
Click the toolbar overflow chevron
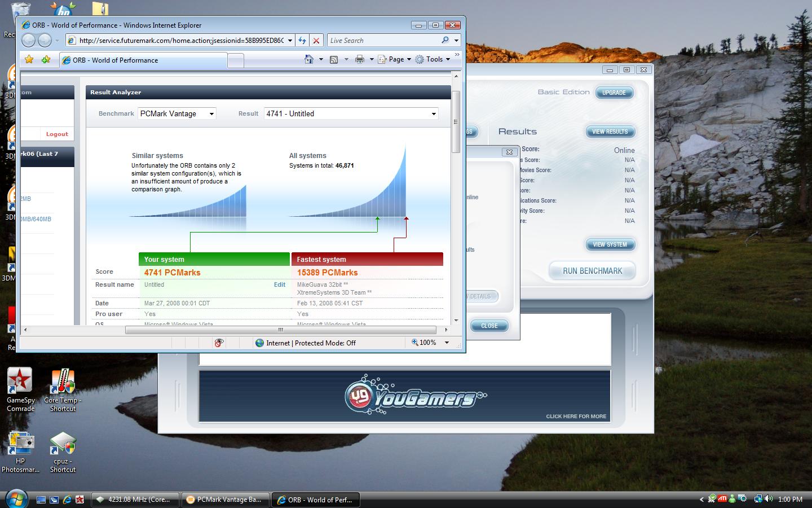coord(457,55)
